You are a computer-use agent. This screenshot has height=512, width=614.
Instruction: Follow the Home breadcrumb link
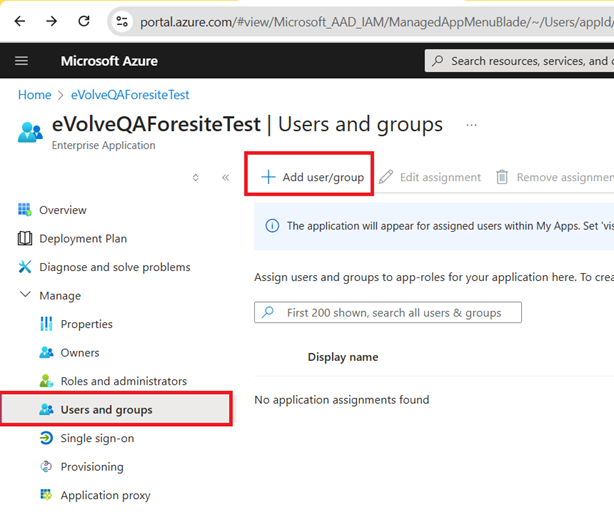point(34,95)
